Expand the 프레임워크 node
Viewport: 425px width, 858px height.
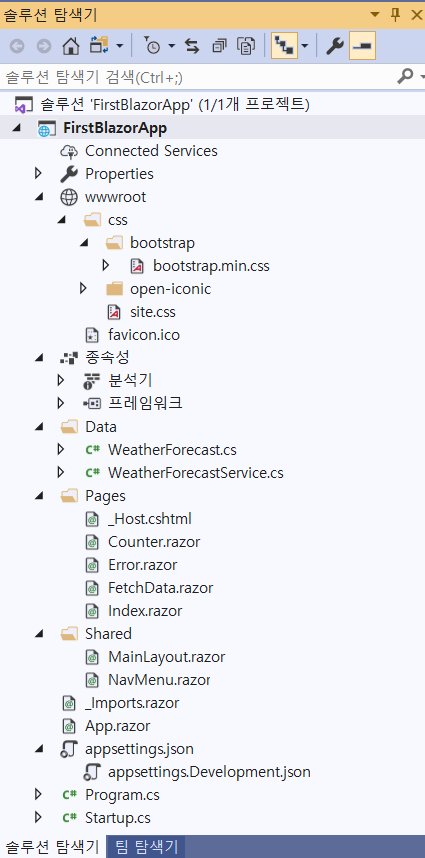pyautogui.click(x=61, y=403)
